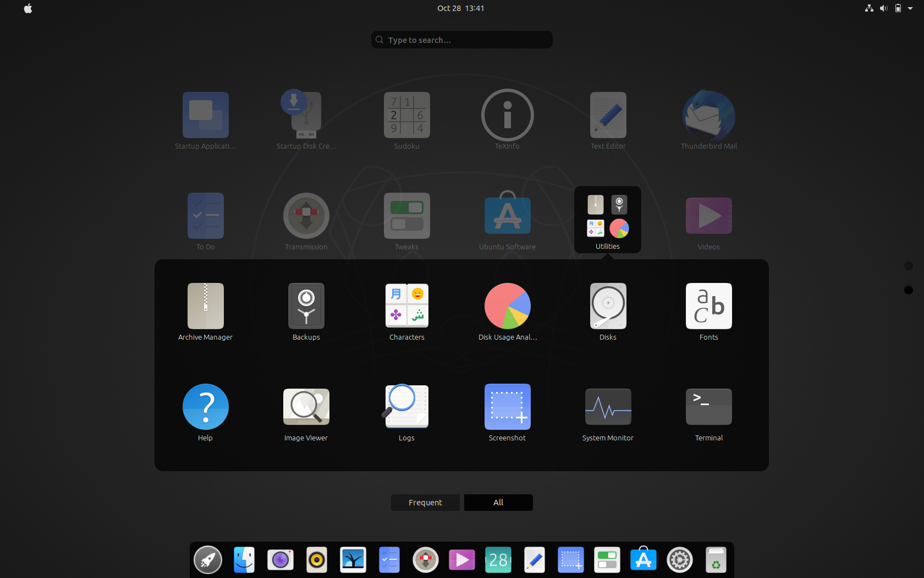
Task: Focus the Type to search field
Action: click(462, 40)
